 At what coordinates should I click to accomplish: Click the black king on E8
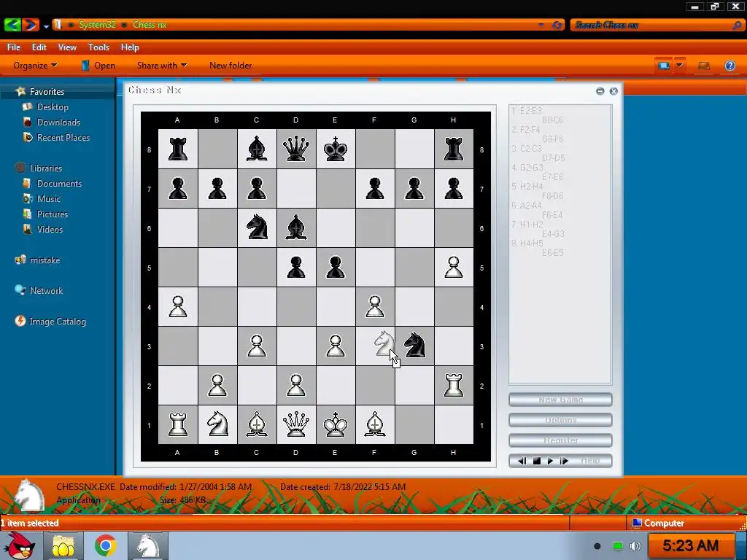point(336,149)
